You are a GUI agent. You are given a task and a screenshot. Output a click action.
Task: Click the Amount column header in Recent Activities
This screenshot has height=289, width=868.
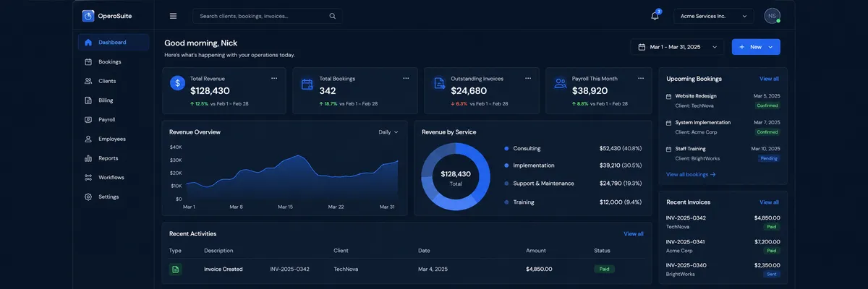click(536, 251)
